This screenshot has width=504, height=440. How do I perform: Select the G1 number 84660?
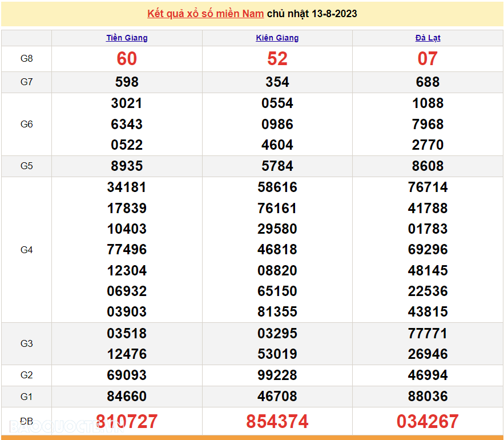pos(127,396)
